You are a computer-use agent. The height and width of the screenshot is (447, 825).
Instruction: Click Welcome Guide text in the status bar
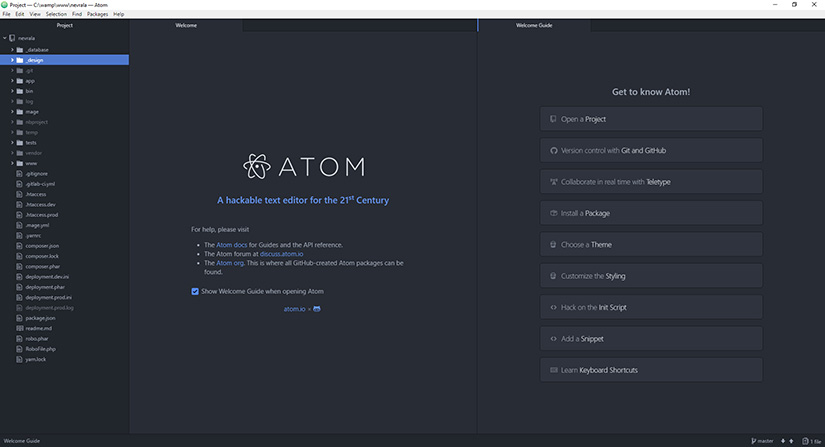pyautogui.click(x=22, y=441)
